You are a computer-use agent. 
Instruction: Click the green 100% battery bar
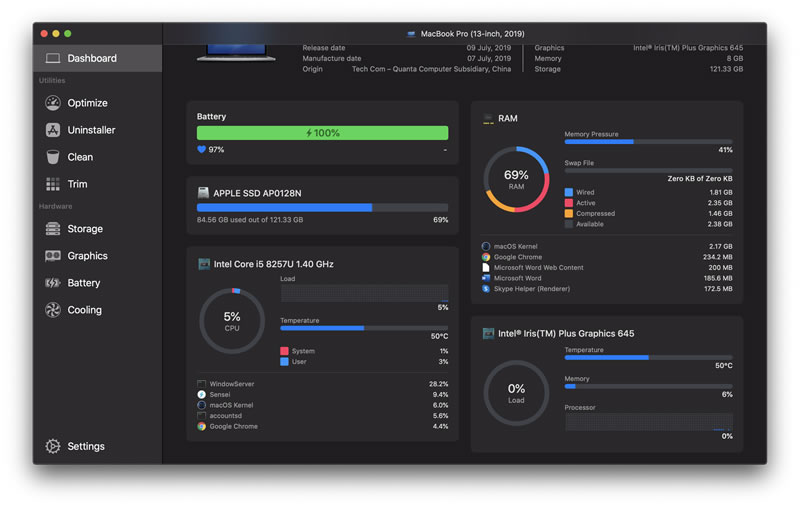pyautogui.click(x=322, y=133)
